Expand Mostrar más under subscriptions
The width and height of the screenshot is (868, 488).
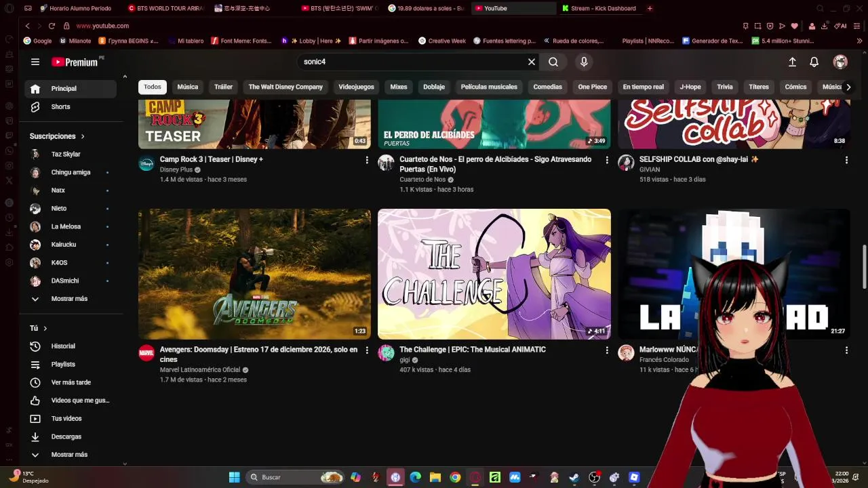[x=71, y=299]
